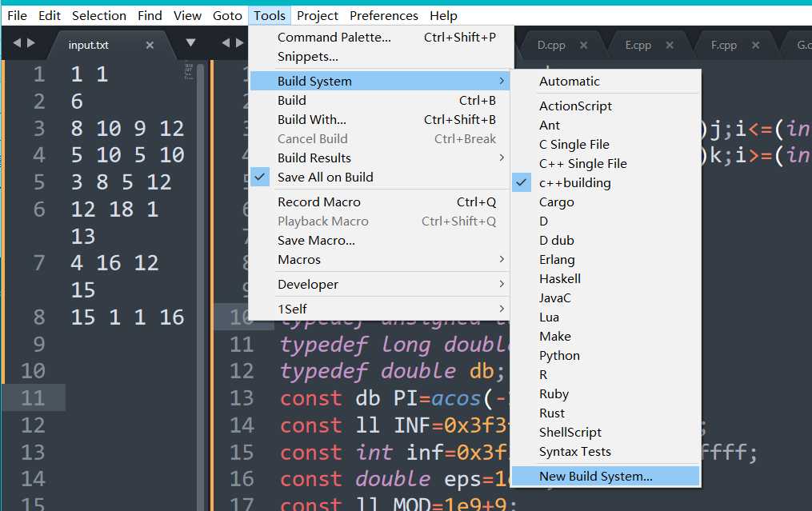812x511 pixels.
Task: Choose Erlang build system
Action: tap(606, 259)
